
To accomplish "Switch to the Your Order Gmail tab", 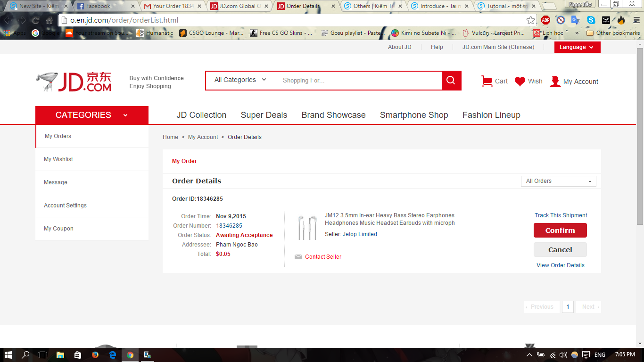I will (x=173, y=6).
